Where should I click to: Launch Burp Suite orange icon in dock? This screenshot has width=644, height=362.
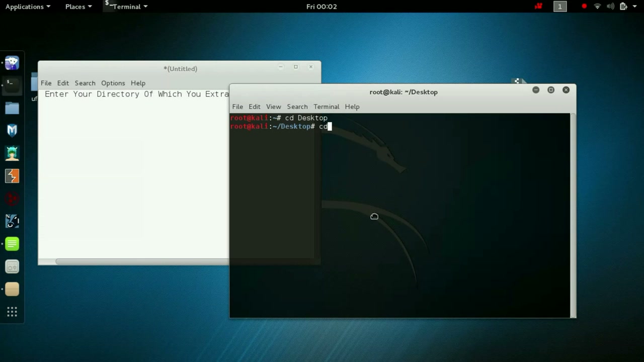pyautogui.click(x=12, y=175)
